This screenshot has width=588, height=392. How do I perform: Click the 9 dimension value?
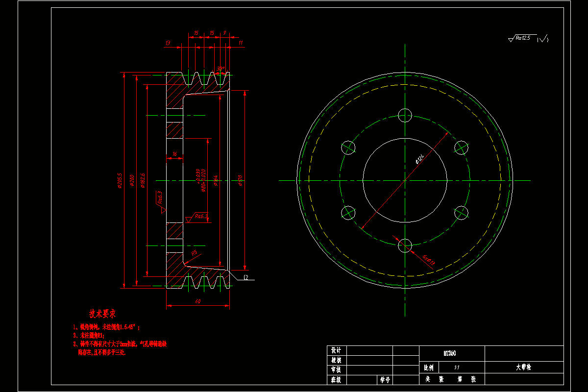224,33
